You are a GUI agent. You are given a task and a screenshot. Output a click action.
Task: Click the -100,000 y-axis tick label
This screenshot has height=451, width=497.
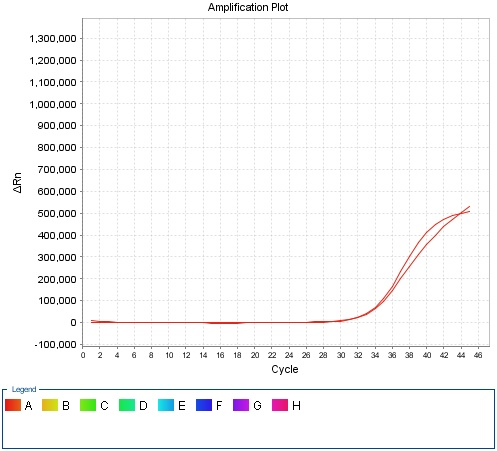tap(55, 344)
